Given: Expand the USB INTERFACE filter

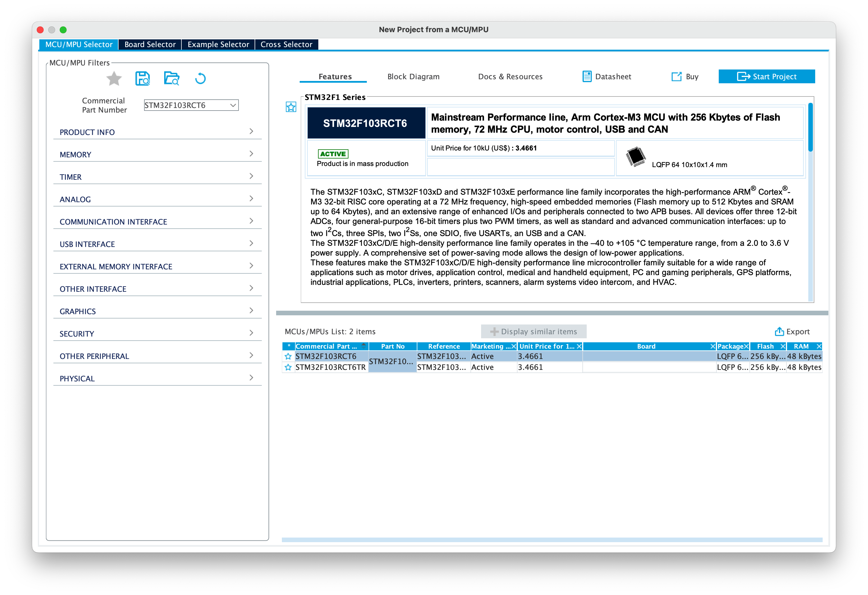Looking at the screenshot, I should [x=157, y=244].
